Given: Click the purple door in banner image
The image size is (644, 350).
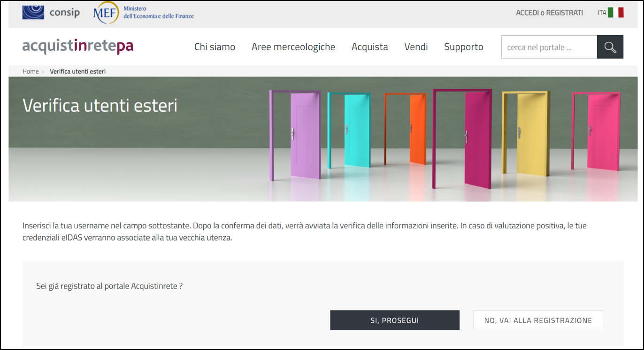Looking at the screenshot, I should [x=305, y=135].
